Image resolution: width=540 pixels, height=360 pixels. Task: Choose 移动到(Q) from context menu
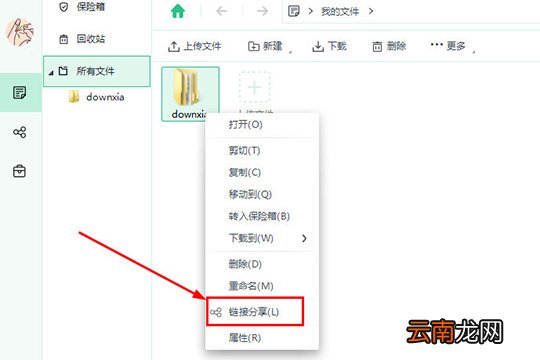point(262,194)
